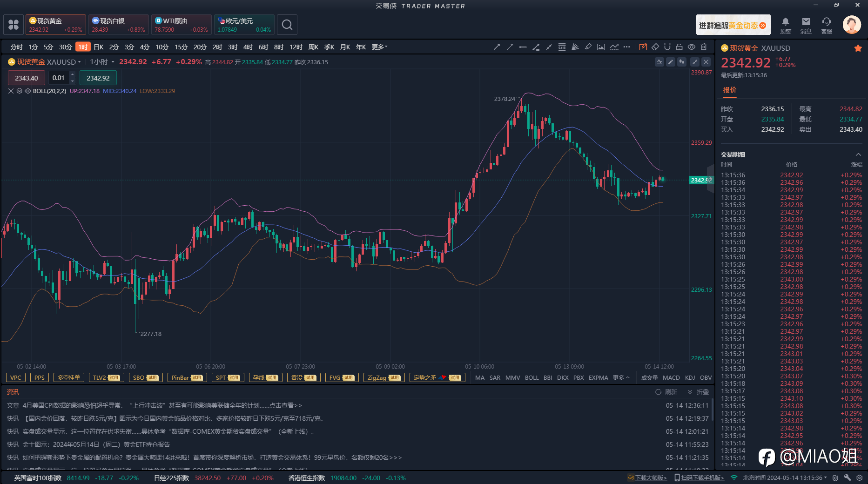Switch to 30分 timeframe

(x=65, y=47)
